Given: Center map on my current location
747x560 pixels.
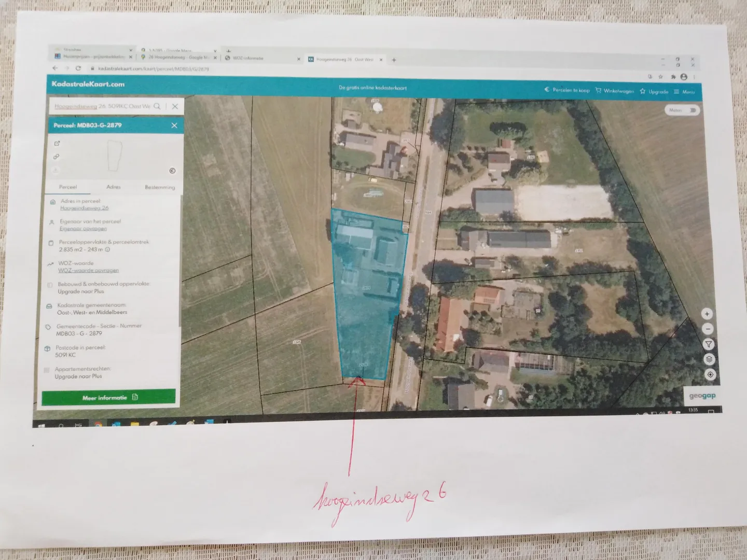Looking at the screenshot, I should 710,374.
